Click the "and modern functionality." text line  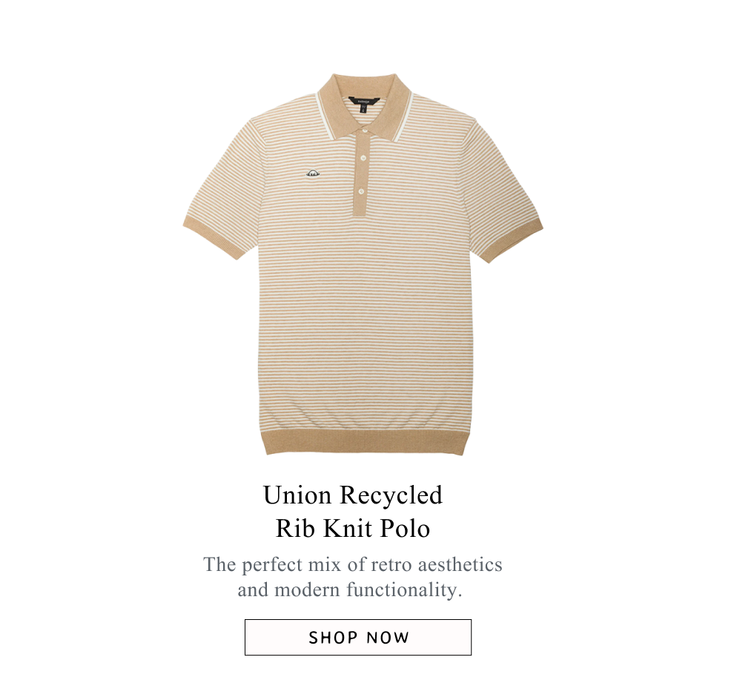tap(350, 590)
